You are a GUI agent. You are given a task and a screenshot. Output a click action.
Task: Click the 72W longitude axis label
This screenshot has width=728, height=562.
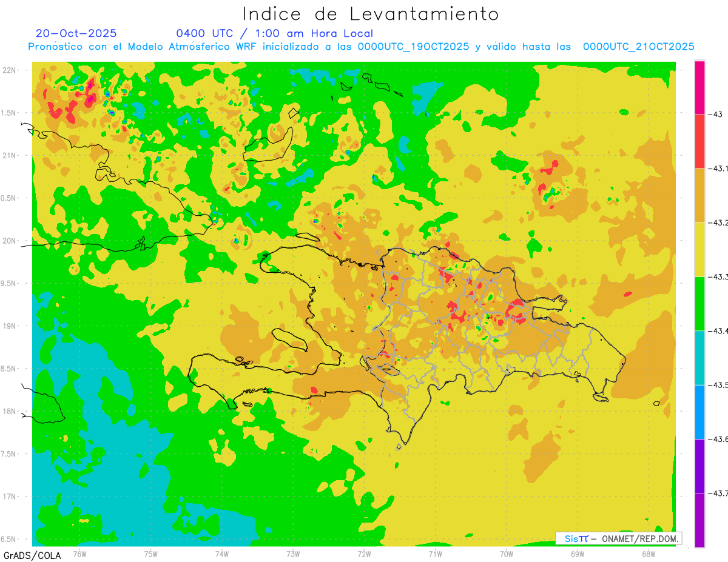[x=364, y=554]
